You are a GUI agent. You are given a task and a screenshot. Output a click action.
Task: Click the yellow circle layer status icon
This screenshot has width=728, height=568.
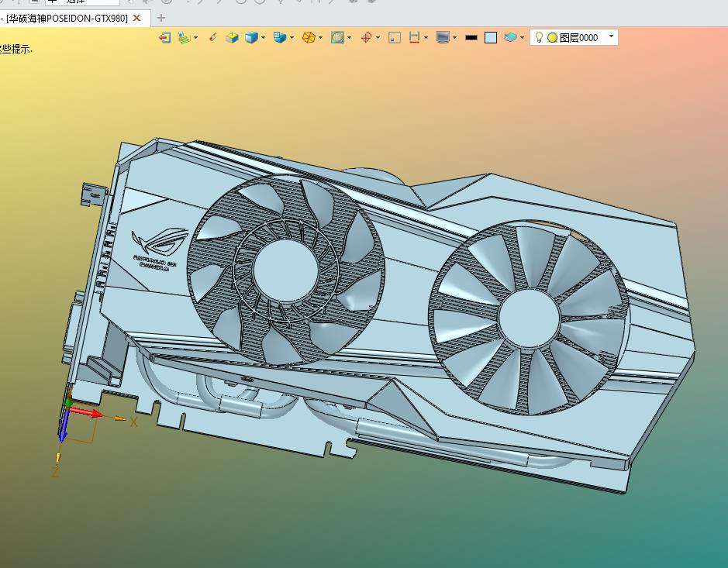(x=552, y=38)
